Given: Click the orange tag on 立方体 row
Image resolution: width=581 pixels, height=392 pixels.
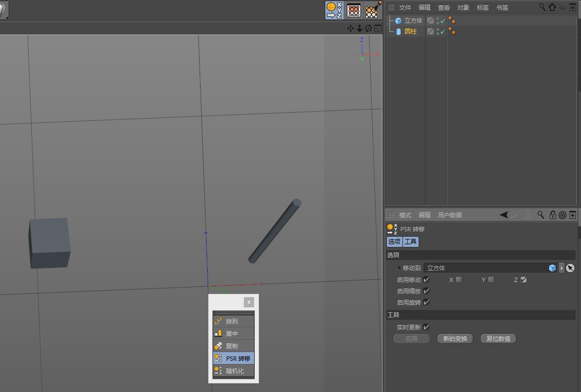Looking at the screenshot, I should (x=452, y=20).
